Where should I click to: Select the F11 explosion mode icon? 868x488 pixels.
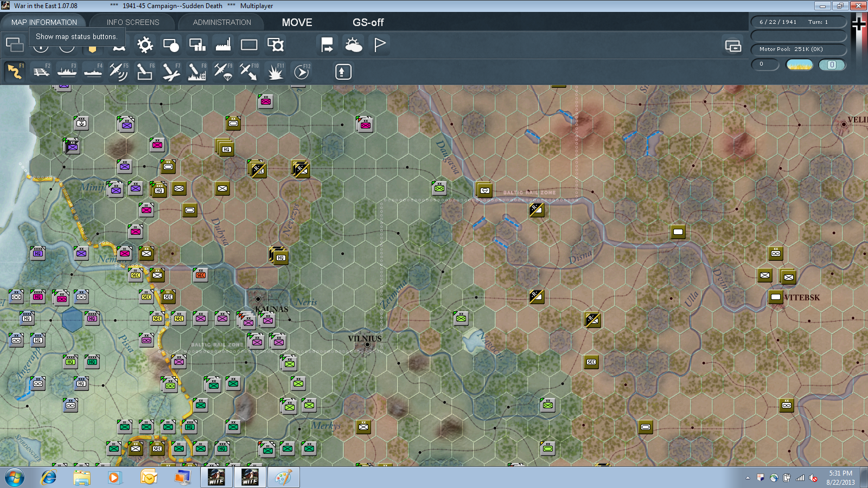[x=275, y=72]
